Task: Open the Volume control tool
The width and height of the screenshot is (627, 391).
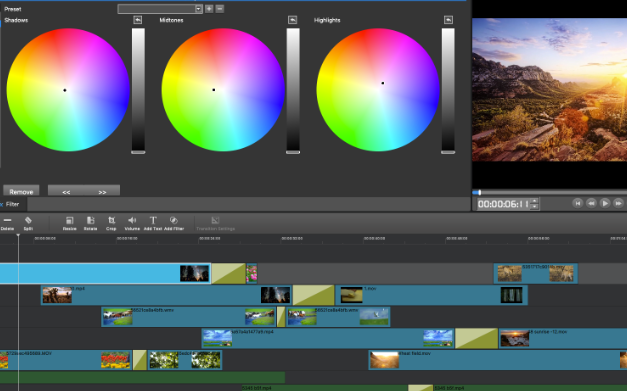Action: pyautogui.click(x=132, y=223)
